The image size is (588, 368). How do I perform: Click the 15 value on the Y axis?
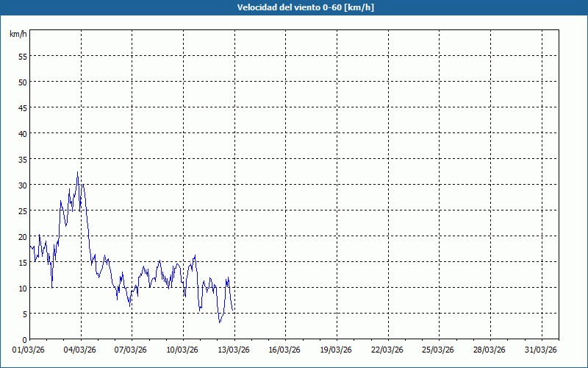pyautogui.click(x=22, y=262)
